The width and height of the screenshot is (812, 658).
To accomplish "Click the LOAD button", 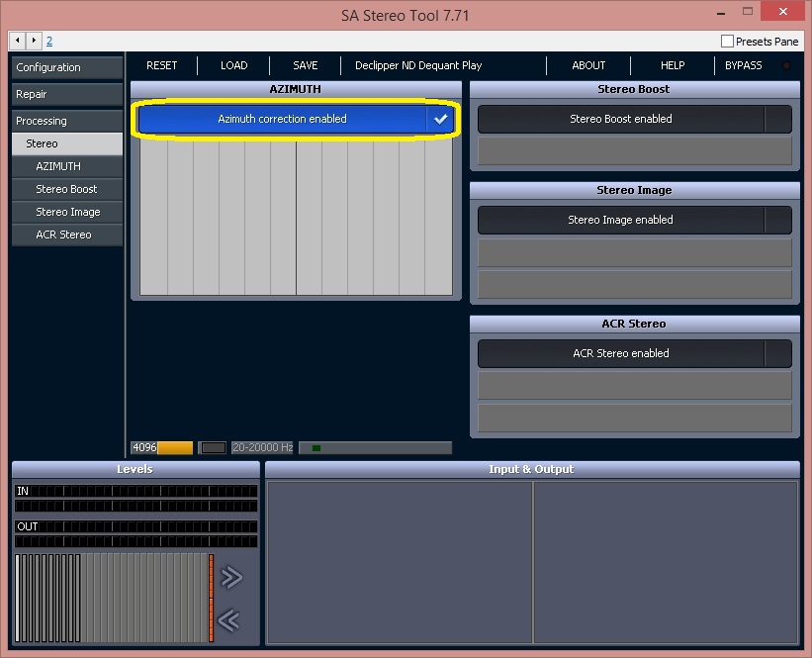I will [233, 65].
